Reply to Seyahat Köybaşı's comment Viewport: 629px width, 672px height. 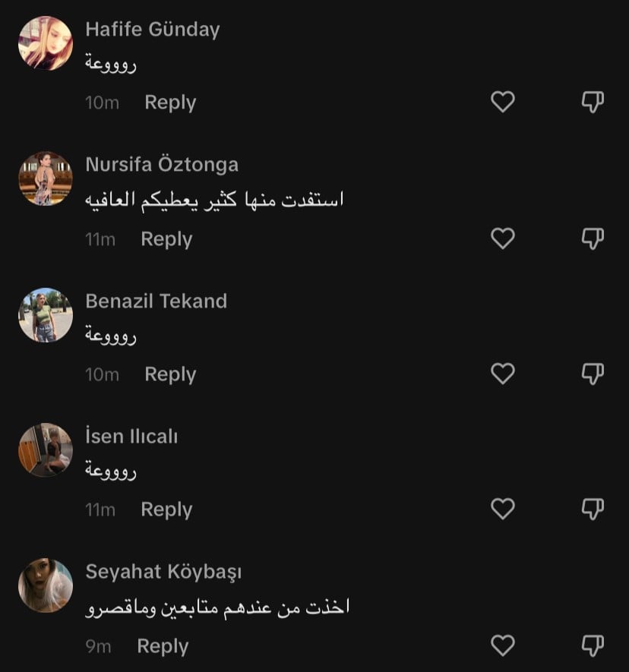pos(163,646)
